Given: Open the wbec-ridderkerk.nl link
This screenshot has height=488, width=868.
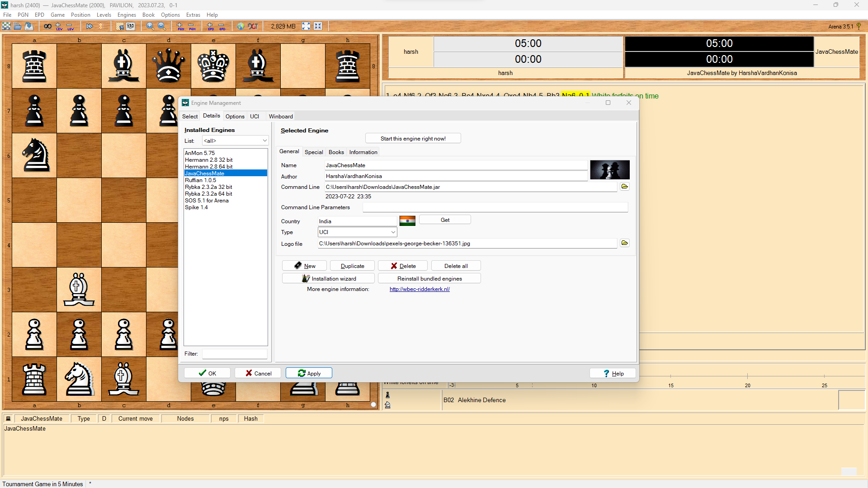Looking at the screenshot, I should 420,289.
